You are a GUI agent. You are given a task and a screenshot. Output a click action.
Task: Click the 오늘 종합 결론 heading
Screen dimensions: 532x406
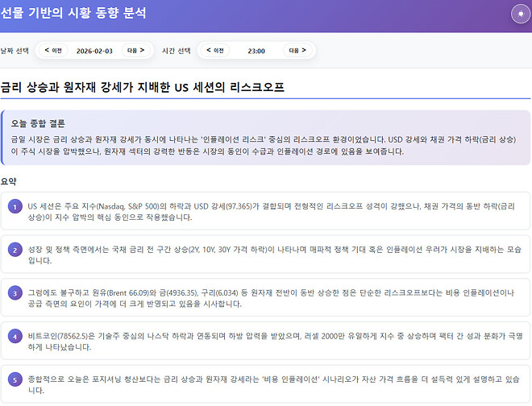[38, 123]
